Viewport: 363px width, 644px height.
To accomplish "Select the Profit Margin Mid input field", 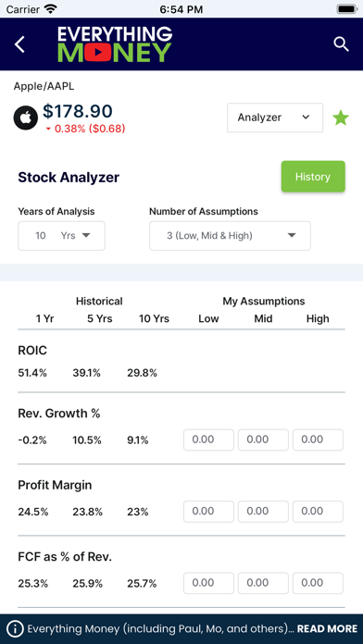I will (x=263, y=512).
